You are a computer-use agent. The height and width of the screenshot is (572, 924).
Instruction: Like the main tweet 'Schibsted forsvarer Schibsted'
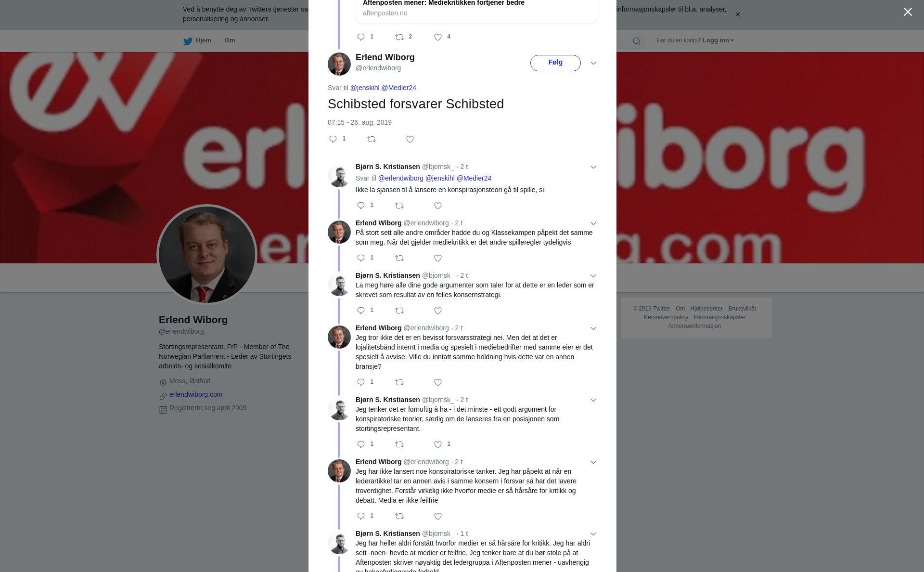pos(410,139)
